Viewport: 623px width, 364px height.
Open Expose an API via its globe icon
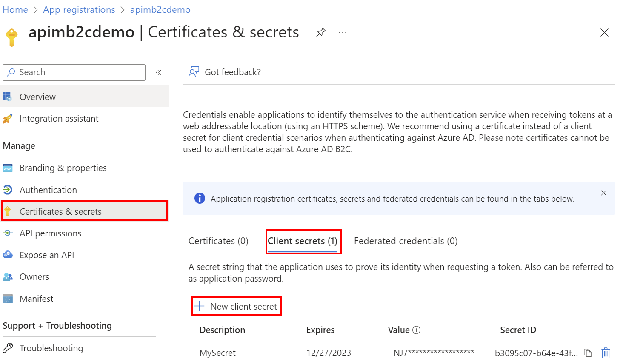click(x=7, y=255)
